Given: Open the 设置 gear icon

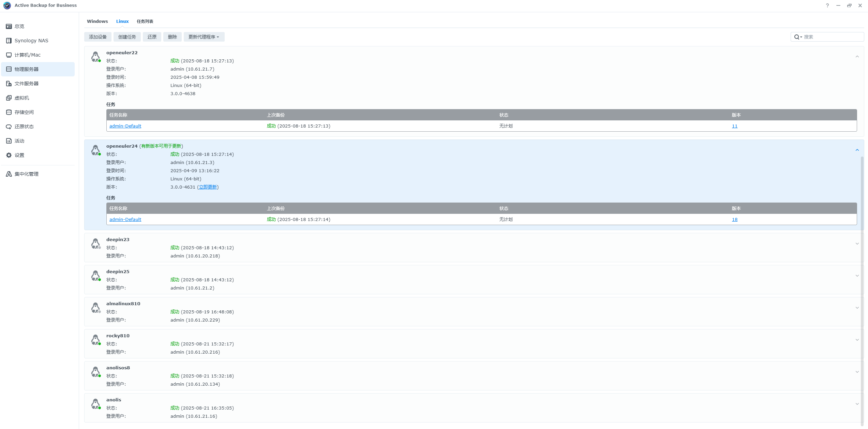Looking at the screenshot, I should coord(9,155).
